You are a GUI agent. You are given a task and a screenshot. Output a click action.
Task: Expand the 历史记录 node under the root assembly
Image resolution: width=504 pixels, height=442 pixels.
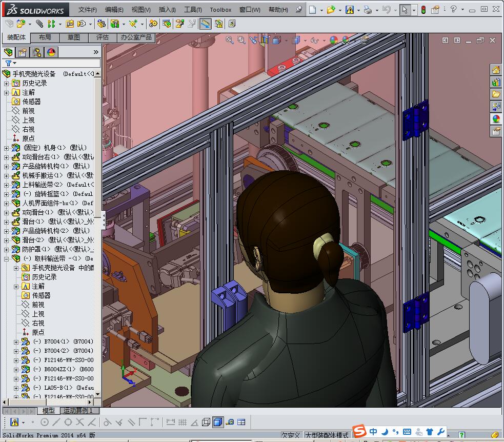tap(7, 84)
